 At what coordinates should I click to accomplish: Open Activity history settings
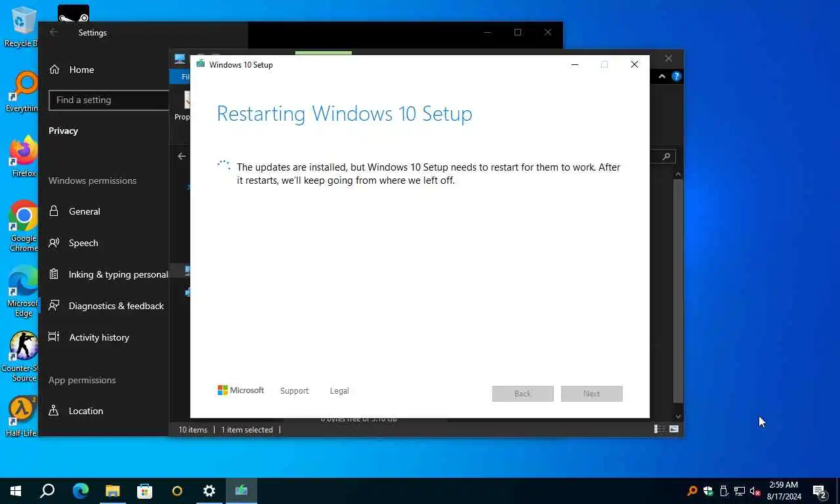89,337
